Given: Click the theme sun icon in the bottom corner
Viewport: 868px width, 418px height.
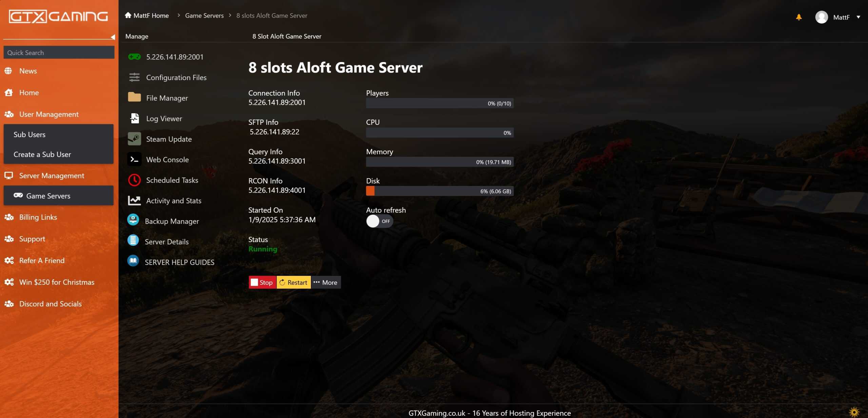Looking at the screenshot, I should (854, 412).
